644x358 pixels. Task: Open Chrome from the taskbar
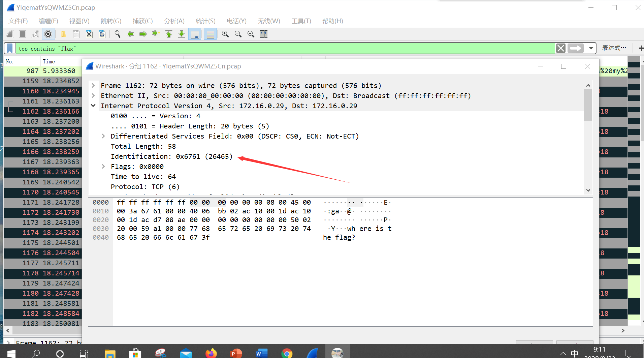[287, 353]
